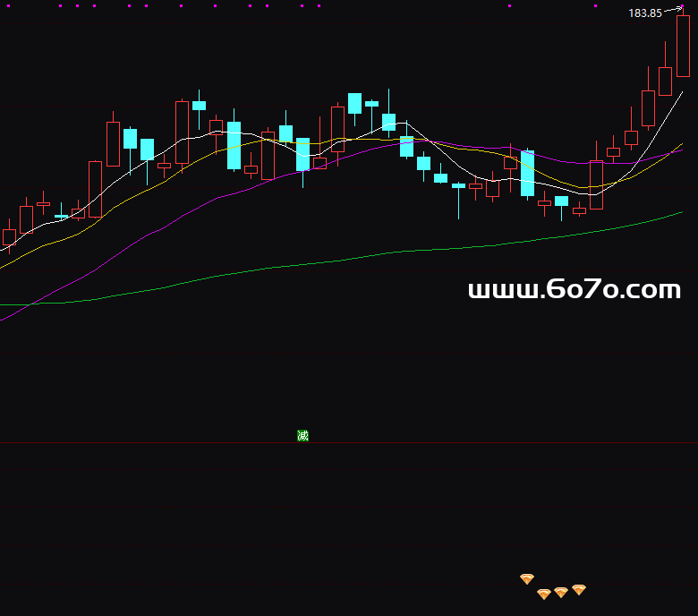Click the rightmost orange diamond signal
The height and width of the screenshot is (616, 698).
pyautogui.click(x=579, y=589)
